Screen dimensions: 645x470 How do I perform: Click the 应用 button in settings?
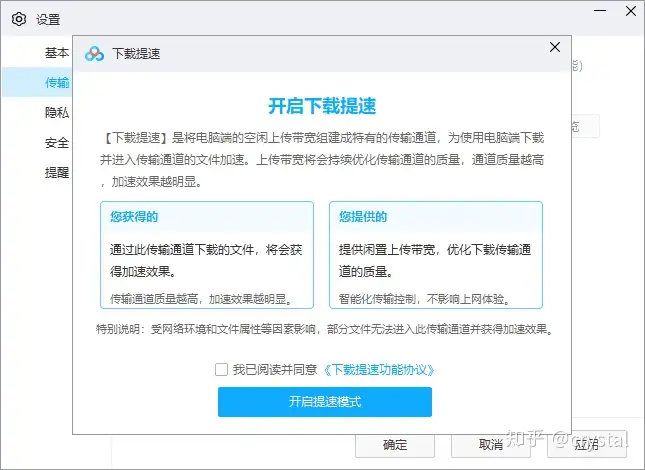[587, 445]
